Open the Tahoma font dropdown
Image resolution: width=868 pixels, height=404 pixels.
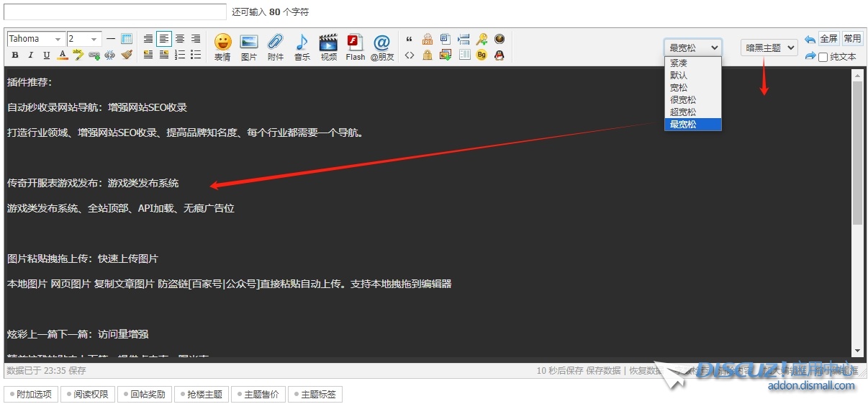point(35,39)
